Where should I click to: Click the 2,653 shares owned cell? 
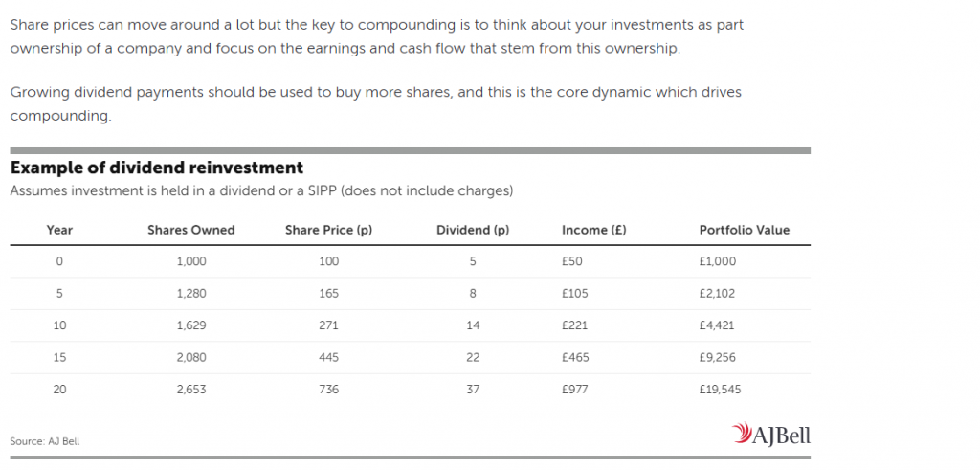[x=191, y=390]
